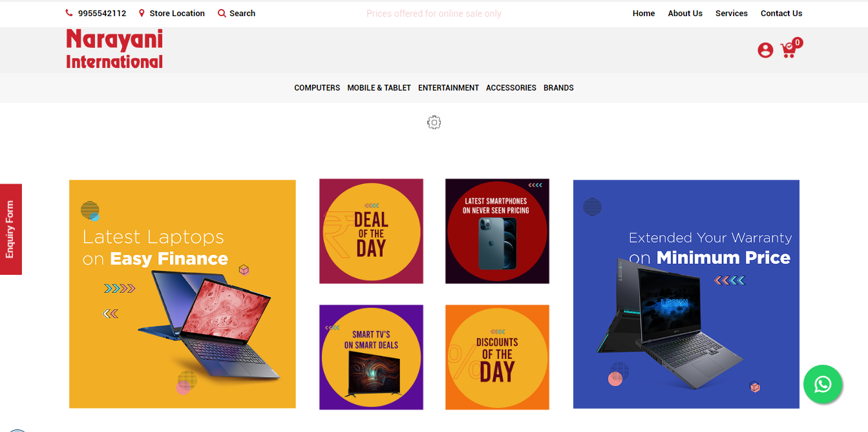Expand the Brands category menu
This screenshot has height=432, width=868.
point(558,88)
